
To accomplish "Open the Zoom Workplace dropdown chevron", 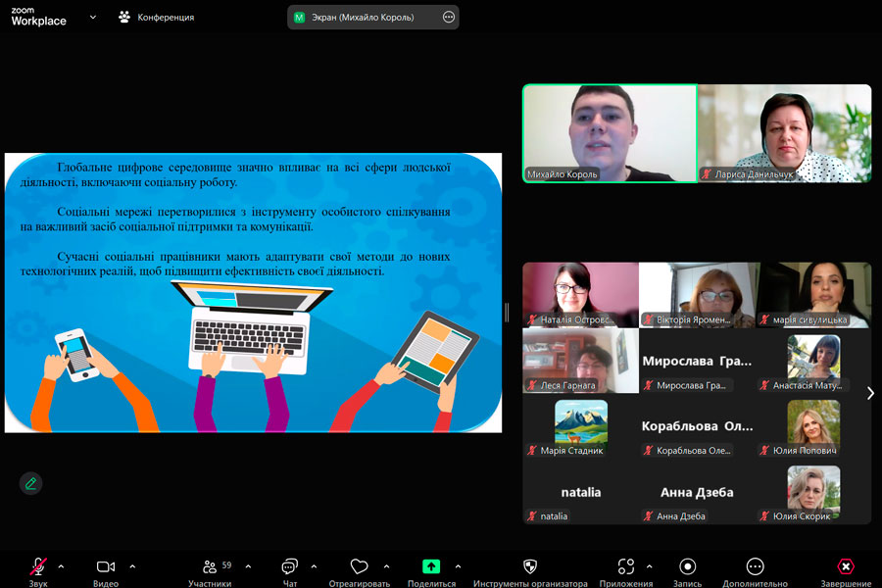I will tap(93, 18).
